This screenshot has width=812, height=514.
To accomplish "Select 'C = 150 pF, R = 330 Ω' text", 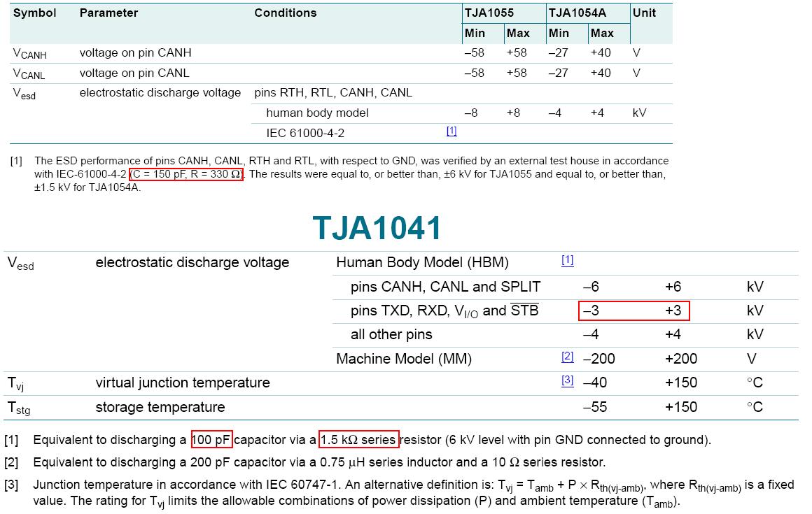I will click(186, 174).
